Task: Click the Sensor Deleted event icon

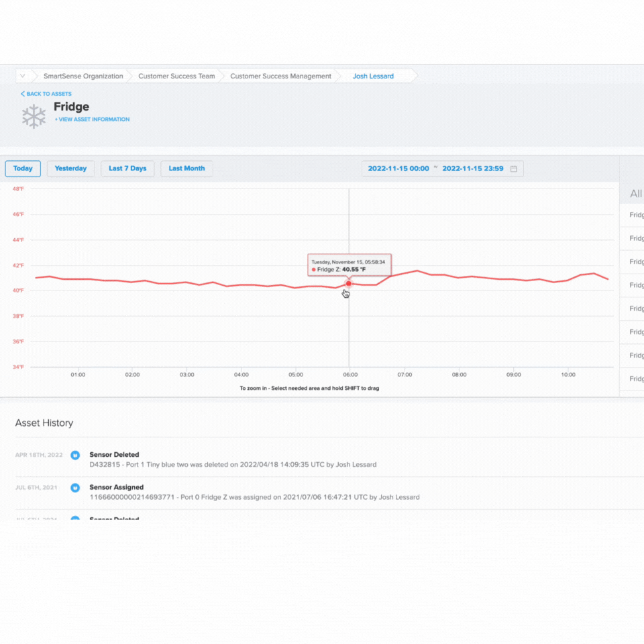Action: pos(75,455)
